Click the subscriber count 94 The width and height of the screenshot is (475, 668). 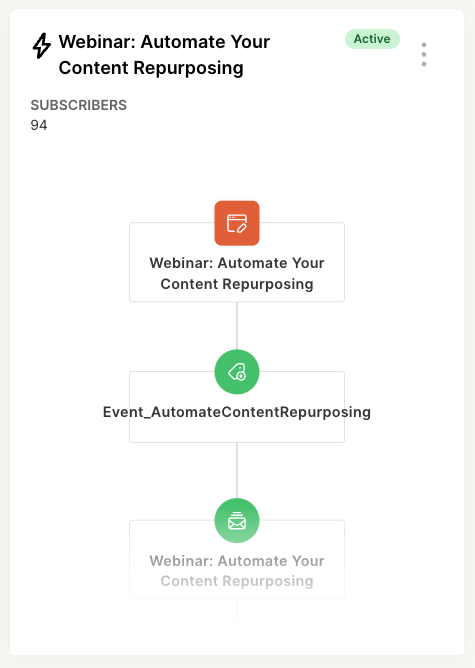[39, 125]
